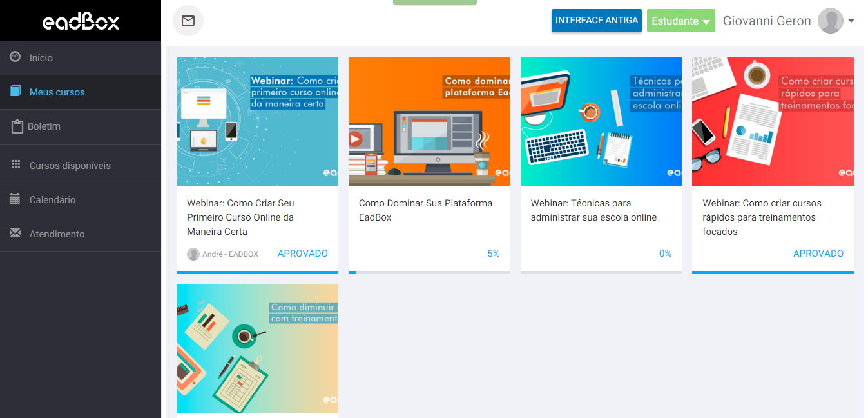
Task: Click the Início dashboard icon
Action: click(x=15, y=57)
